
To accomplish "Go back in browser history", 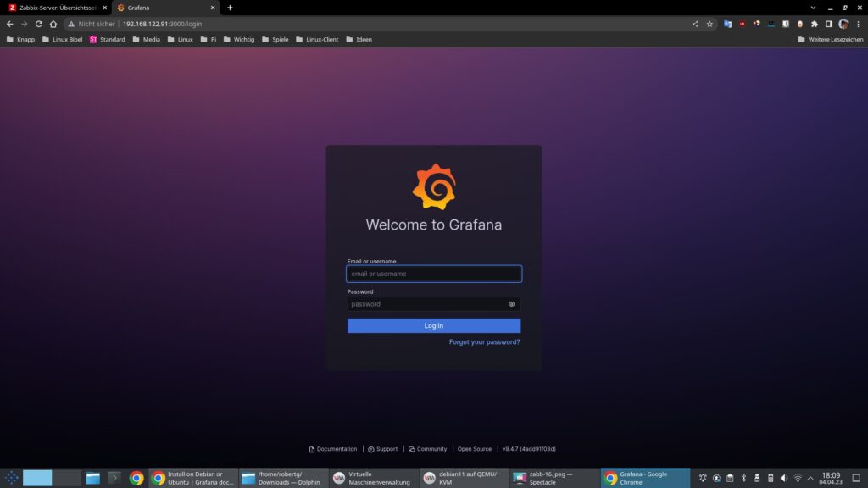I will 10,24.
